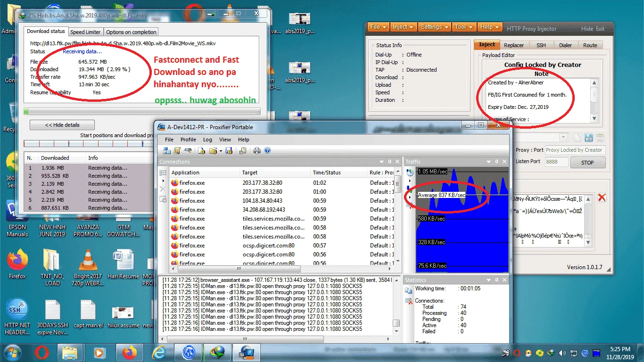Screen dimensions: 644x362
Task: Select firefox.exe row targeting 34.208.68.192:443
Action: tap(281, 210)
